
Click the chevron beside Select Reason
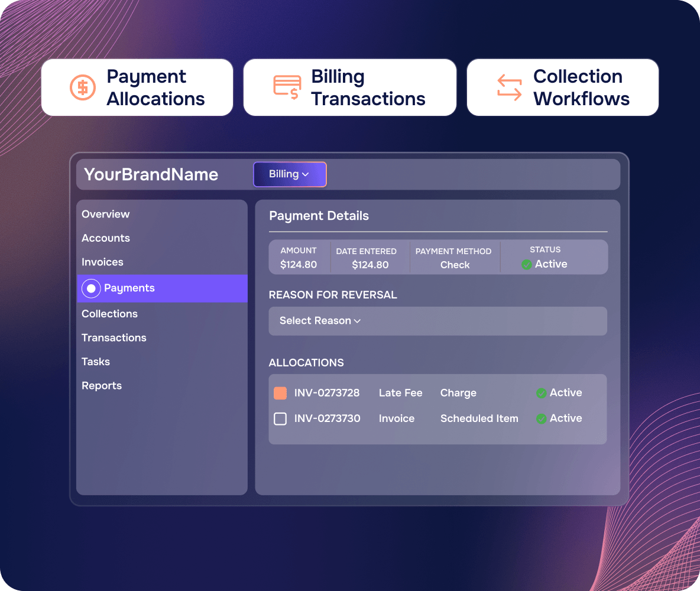click(x=357, y=322)
